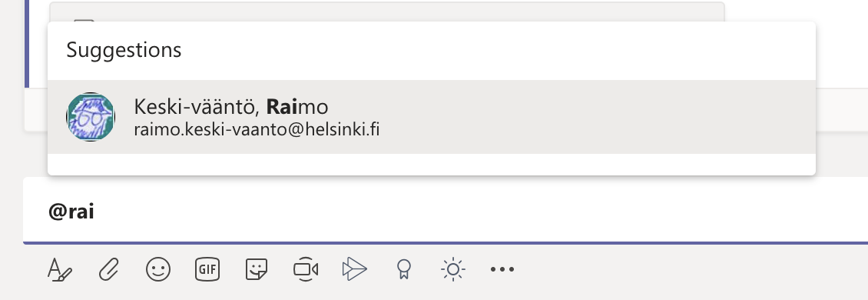Viewport: 868px width, 300px height.
Task: Click Raimo's profile avatar in the suggestions
Action: point(90,117)
